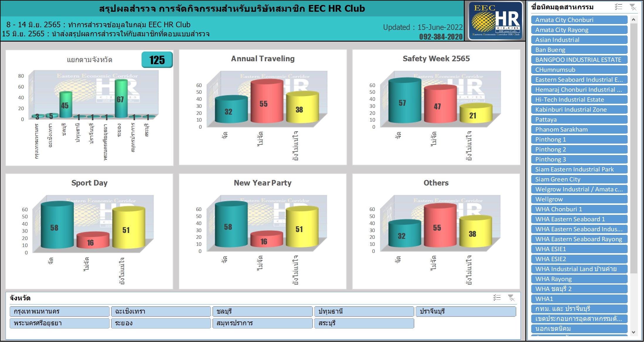Select Kabinburi Industrial Zone
This screenshot has width=644, height=342.
click(579, 110)
